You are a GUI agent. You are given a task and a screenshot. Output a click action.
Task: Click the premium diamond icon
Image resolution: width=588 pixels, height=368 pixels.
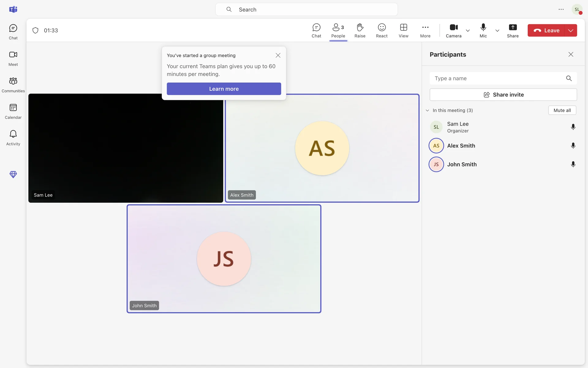click(13, 174)
